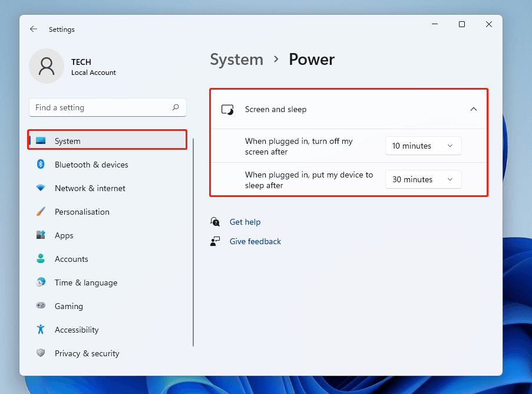Close the Settings window
This screenshot has width=532, height=394.
pos(489,24)
